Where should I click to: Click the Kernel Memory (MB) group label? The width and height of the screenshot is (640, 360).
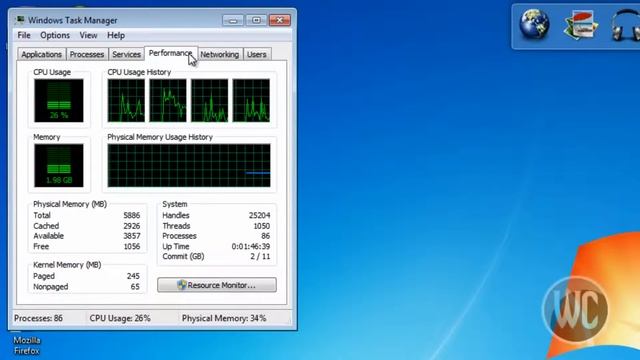[67, 265]
